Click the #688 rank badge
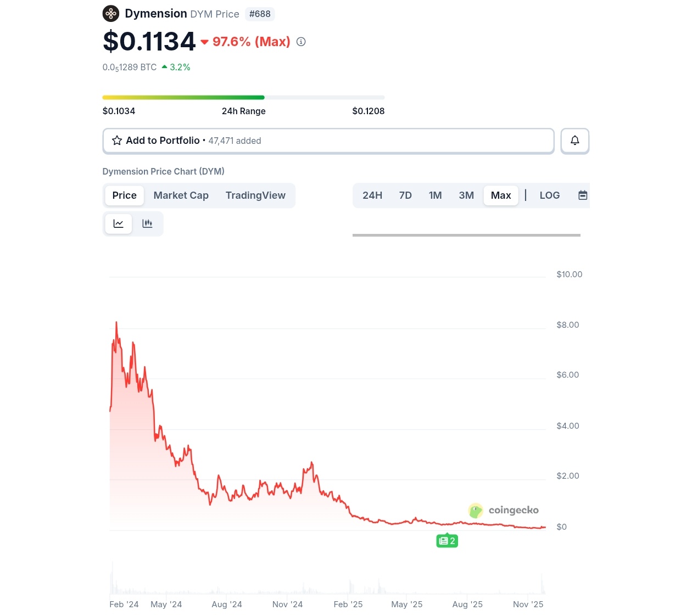This screenshot has height=616, width=692. click(260, 14)
